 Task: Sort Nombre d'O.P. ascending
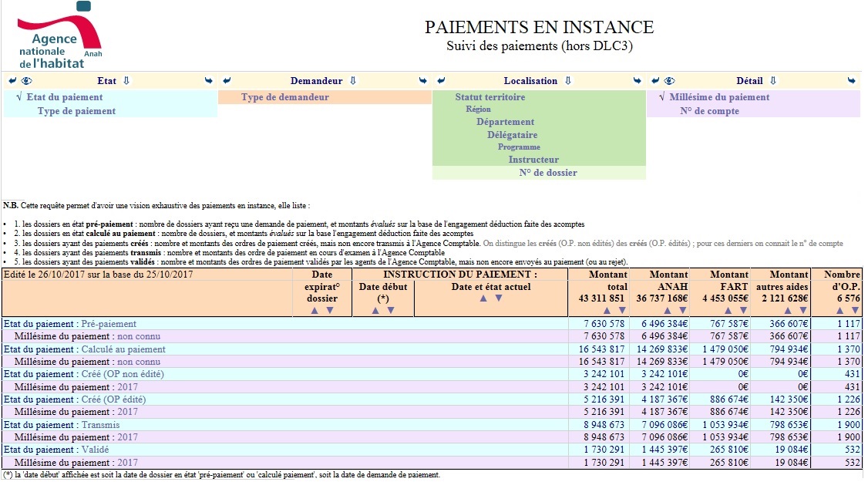pyautogui.click(x=839, y=311)
